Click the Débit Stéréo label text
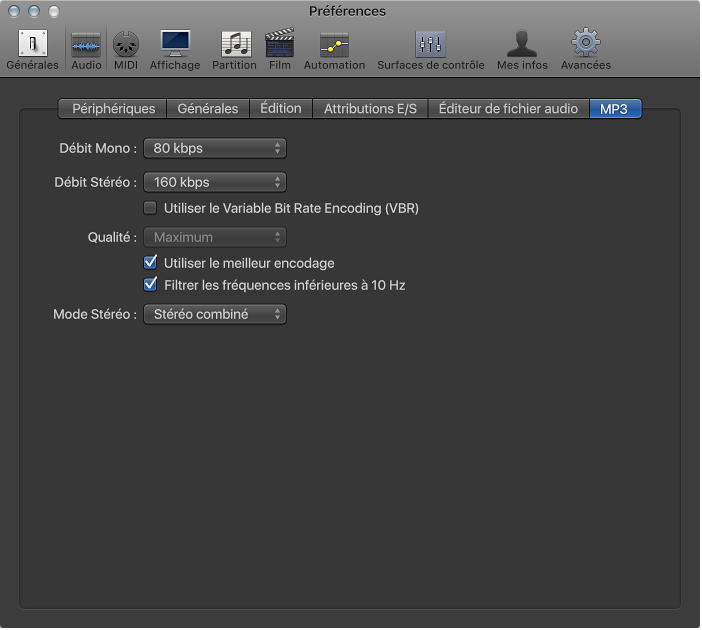This screenshot has height=630, width=702. [95, 182]
